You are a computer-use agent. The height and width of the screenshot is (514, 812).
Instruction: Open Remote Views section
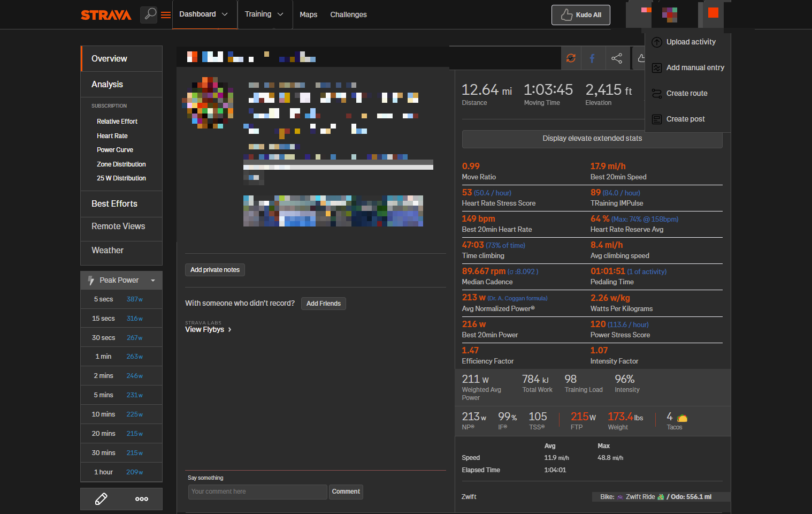pos(121,226)
